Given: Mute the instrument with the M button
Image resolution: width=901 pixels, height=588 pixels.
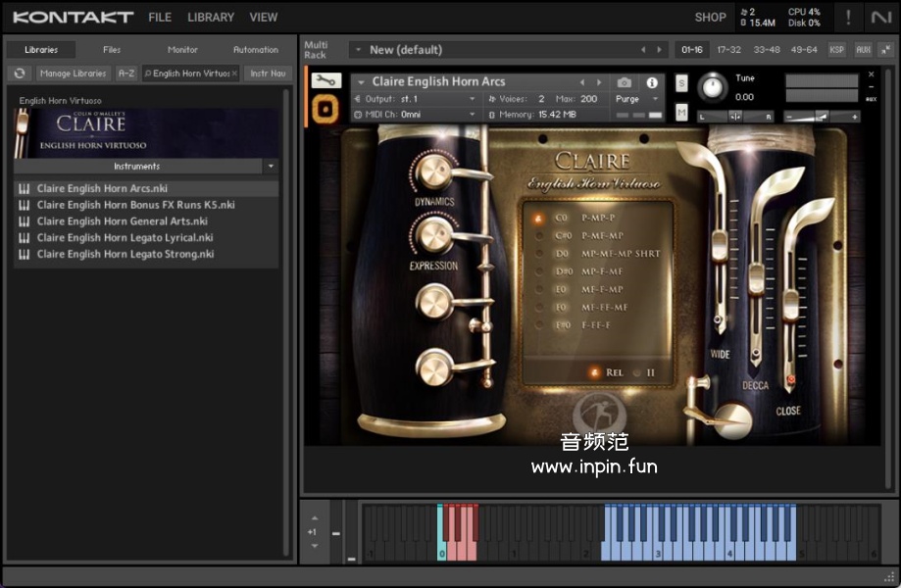Looking at the screenshot, I should point(681,113).
